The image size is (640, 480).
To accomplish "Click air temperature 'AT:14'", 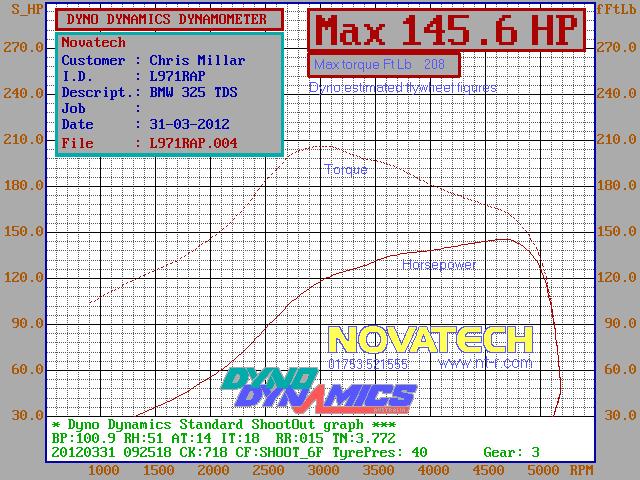I will pyautogui.click(x=191, y=439).
